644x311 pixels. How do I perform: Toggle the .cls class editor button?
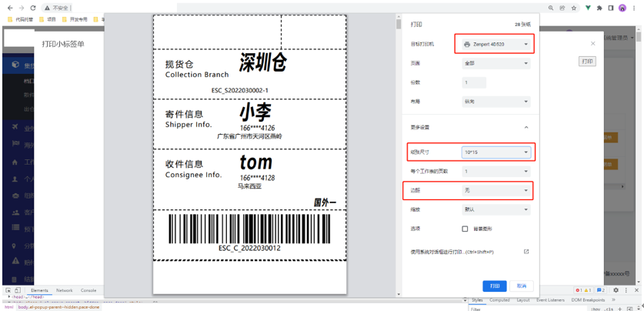coord(609,309)
